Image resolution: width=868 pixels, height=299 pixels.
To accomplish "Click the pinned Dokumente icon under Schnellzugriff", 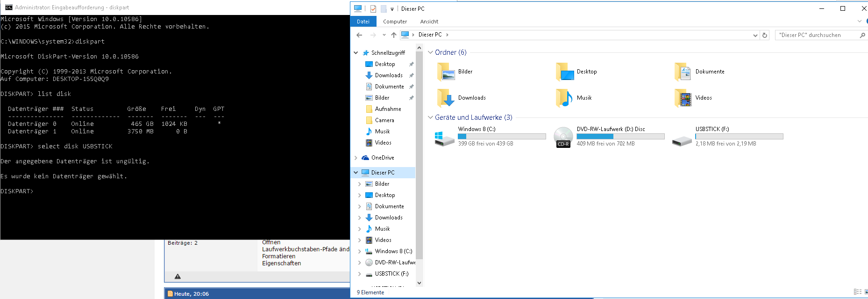I will 369,87.
